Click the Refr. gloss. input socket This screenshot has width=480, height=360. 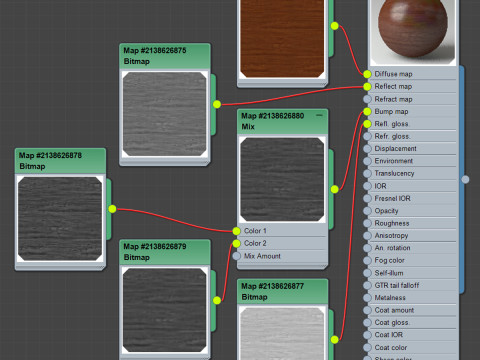tap(367, 136)
